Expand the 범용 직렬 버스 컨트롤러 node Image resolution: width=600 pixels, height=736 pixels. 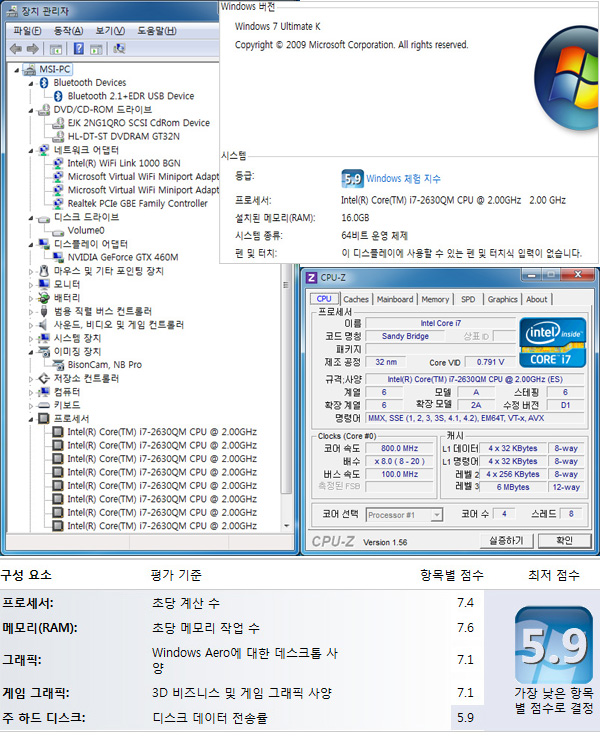(x=31, y=312)
